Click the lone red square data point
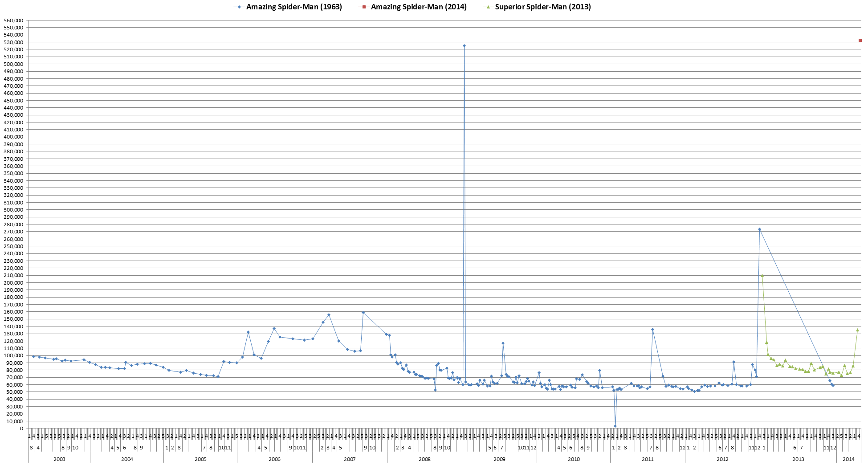This screenshot has width=868, height=465. pos(860,41)
